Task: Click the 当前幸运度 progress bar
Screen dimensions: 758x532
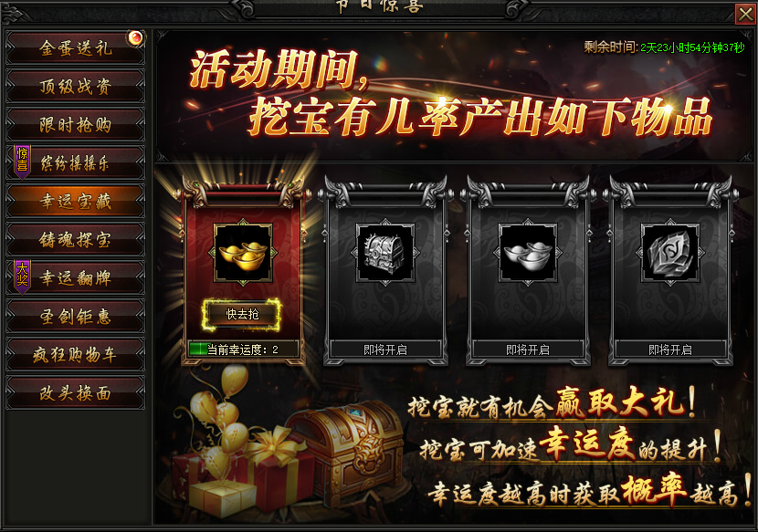Action: tap(243, 349)
